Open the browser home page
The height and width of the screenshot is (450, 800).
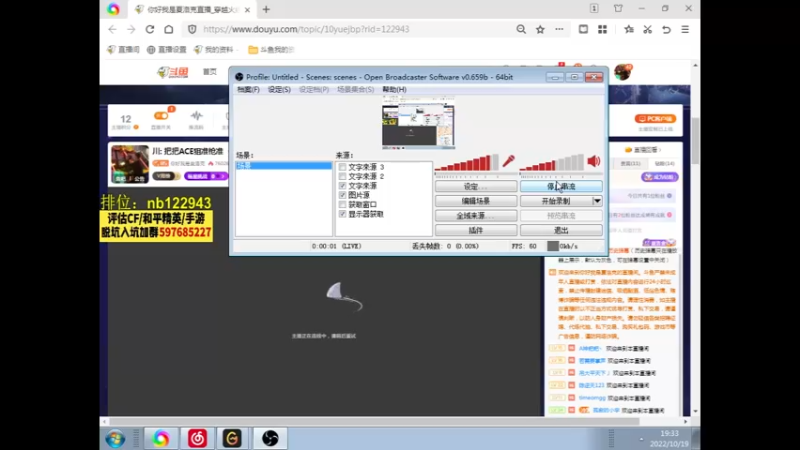(169, 29)
